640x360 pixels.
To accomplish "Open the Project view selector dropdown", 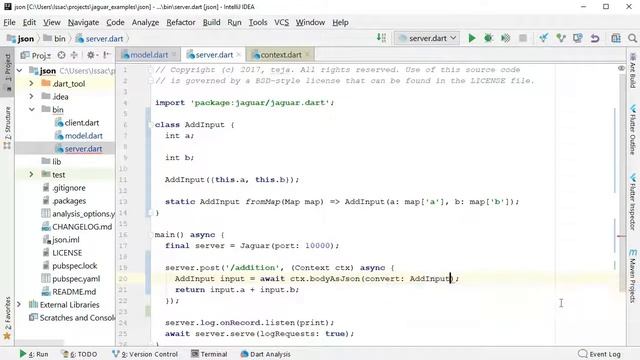I will pos(36,55).
